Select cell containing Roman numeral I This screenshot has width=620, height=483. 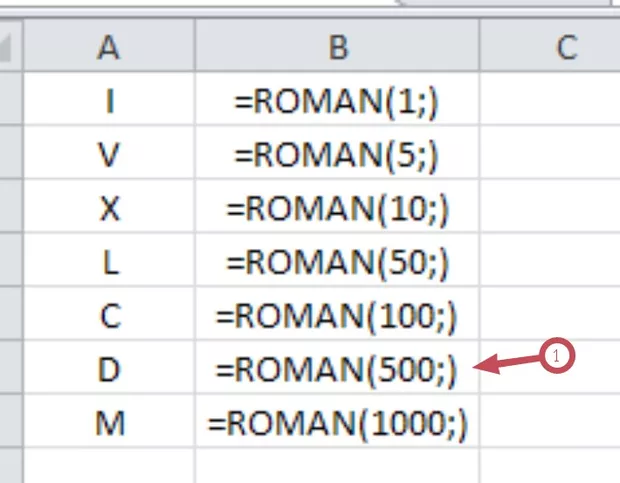109,102
